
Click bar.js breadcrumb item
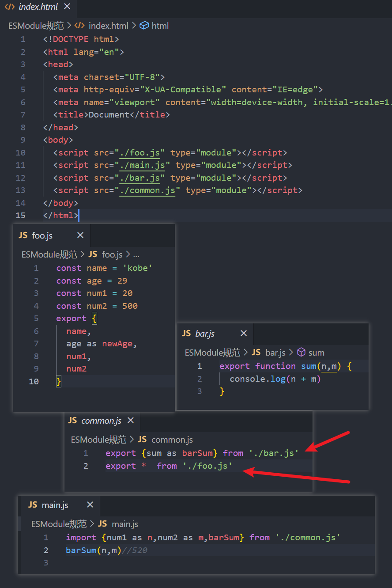click(x=275, y=353)
